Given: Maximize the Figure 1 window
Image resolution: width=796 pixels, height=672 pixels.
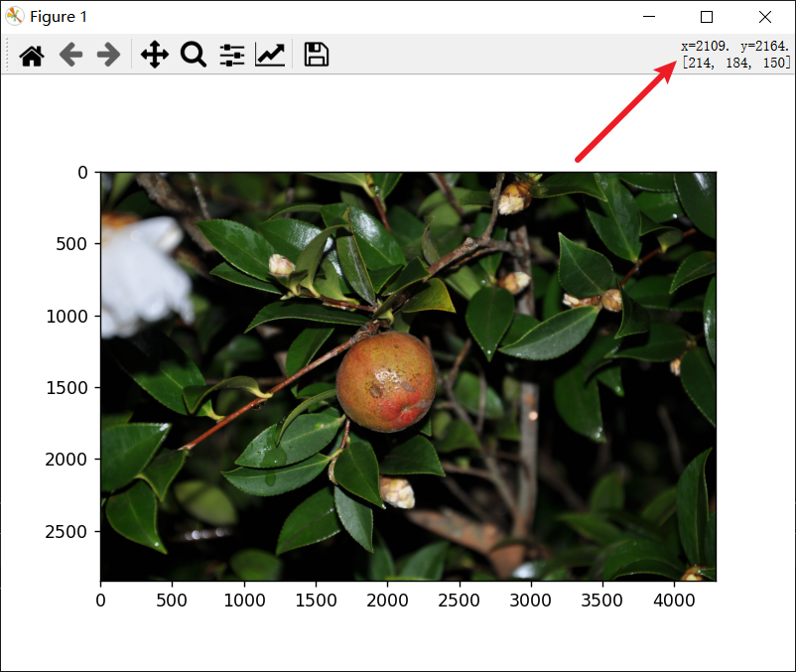Looking at the screenshot, I should [707, 17].
